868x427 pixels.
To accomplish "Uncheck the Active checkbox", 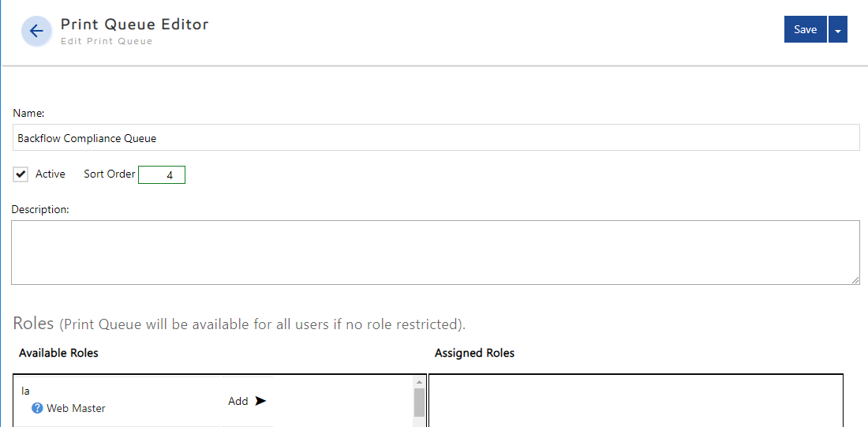I will tap(21, 174).
